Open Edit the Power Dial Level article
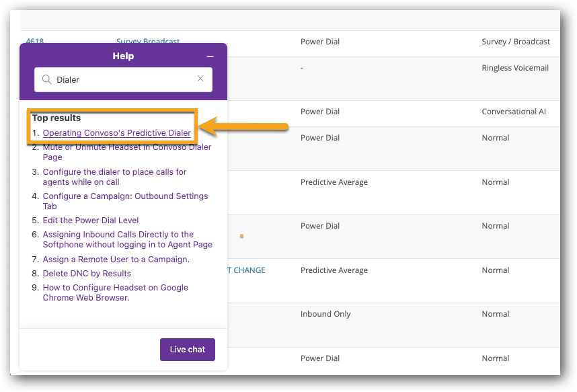 pyautogui.click(x=91, y=221)
